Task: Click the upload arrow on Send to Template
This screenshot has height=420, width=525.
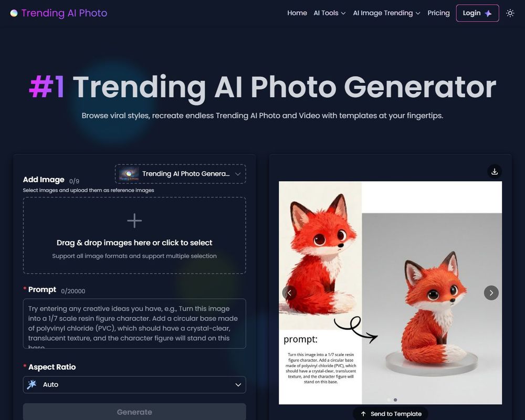Action: click(363, 414)
